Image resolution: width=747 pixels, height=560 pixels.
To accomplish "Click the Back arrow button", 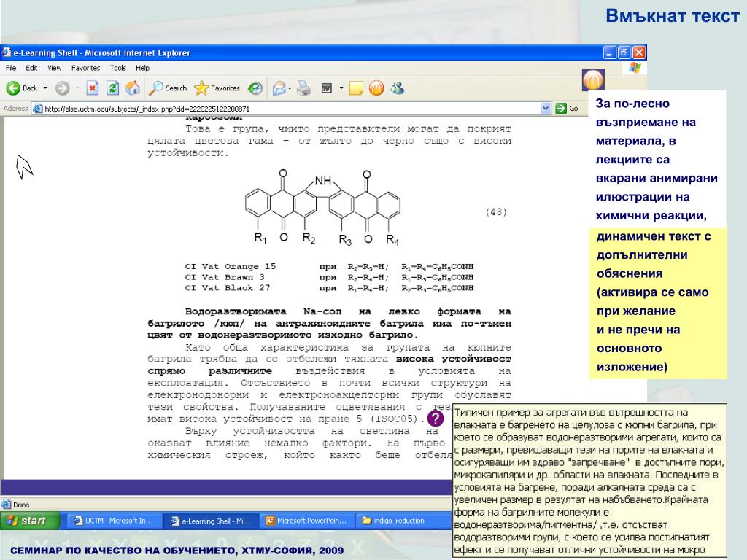I will click(x=21, y=88).
